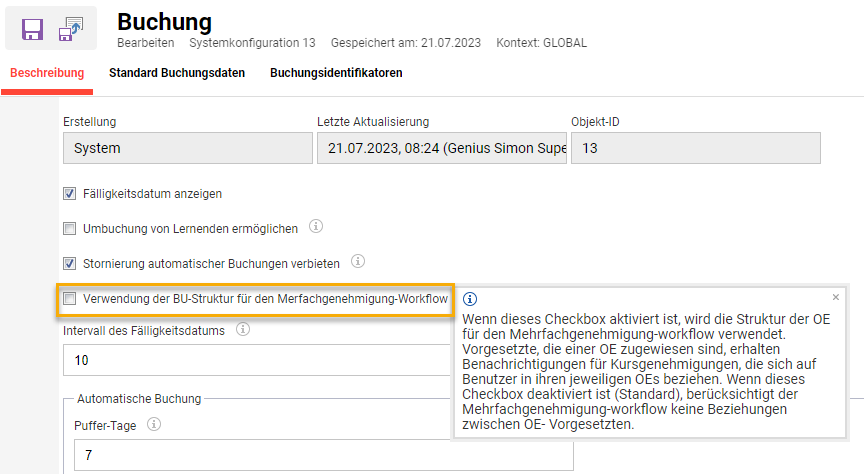Click the blue info icon in the tooltip

click(x=470, y=299)
